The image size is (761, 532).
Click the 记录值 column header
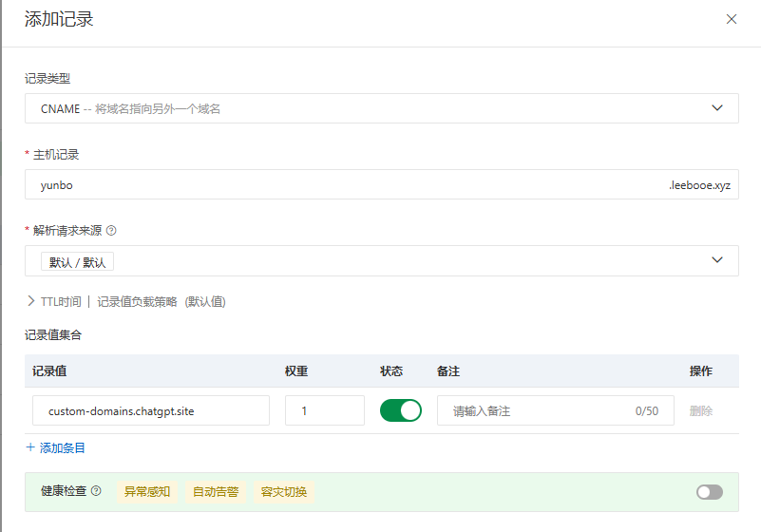49,371
